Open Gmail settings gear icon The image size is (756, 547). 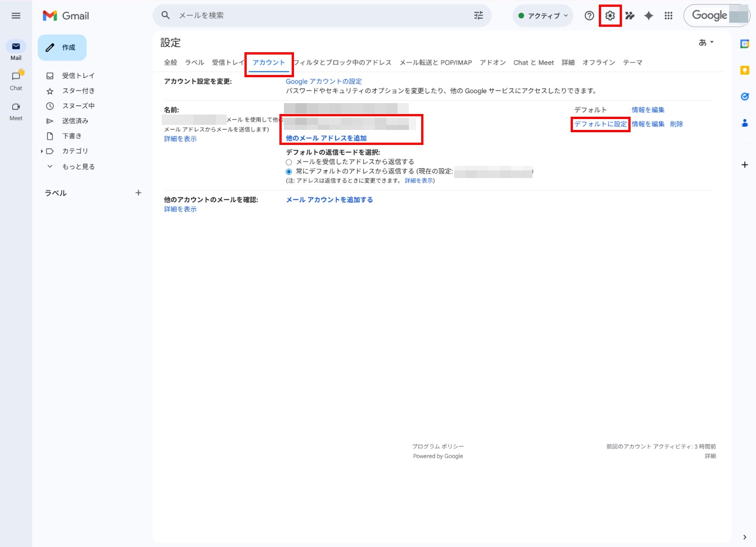click(x=610, y=15)
